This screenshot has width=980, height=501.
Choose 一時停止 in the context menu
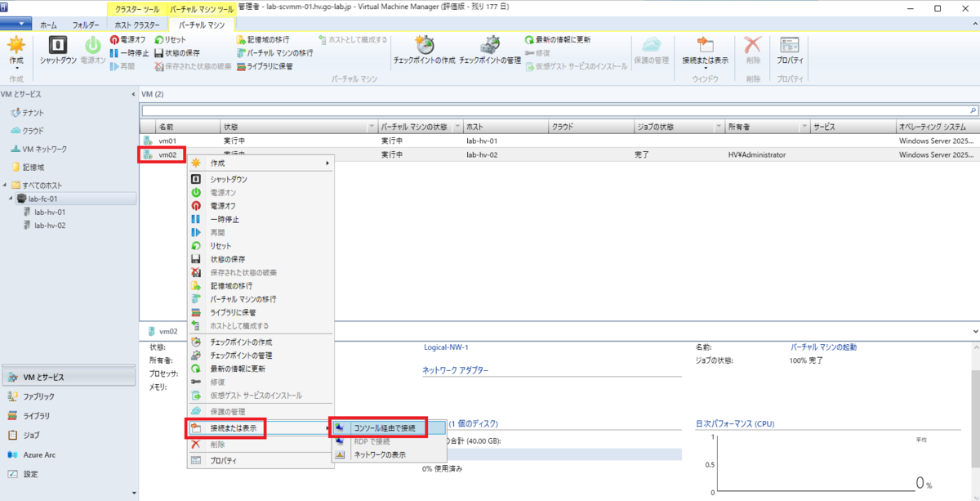click(224, 219)
